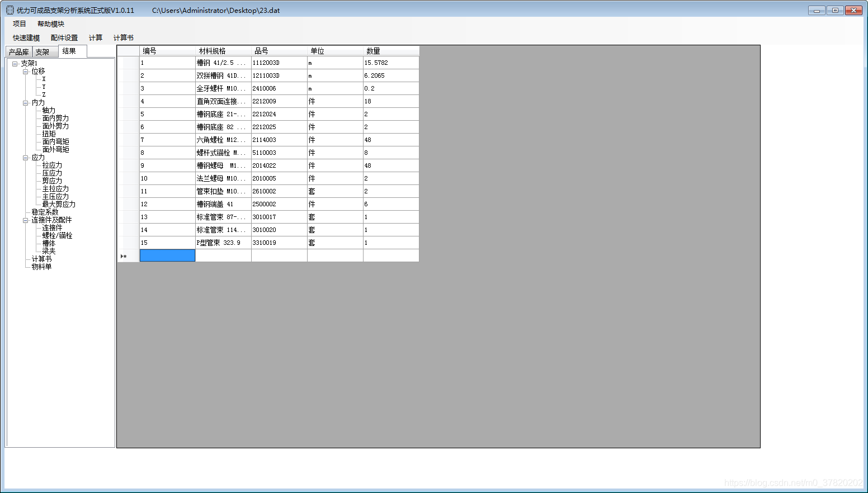
Task: Select 拉应力 tree item
Action: coord(52,165)
